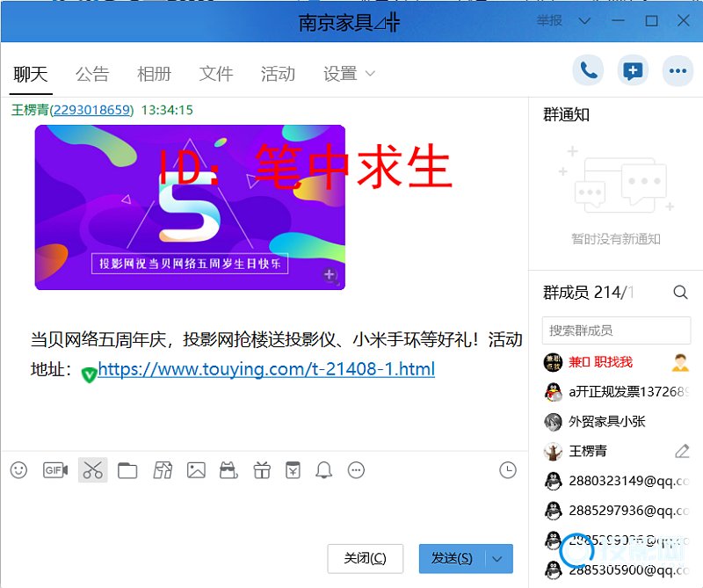Click the GIF sticker icon
Image resolution: width=703 pixels, height=588 pixels.
[x=55, y=470]
